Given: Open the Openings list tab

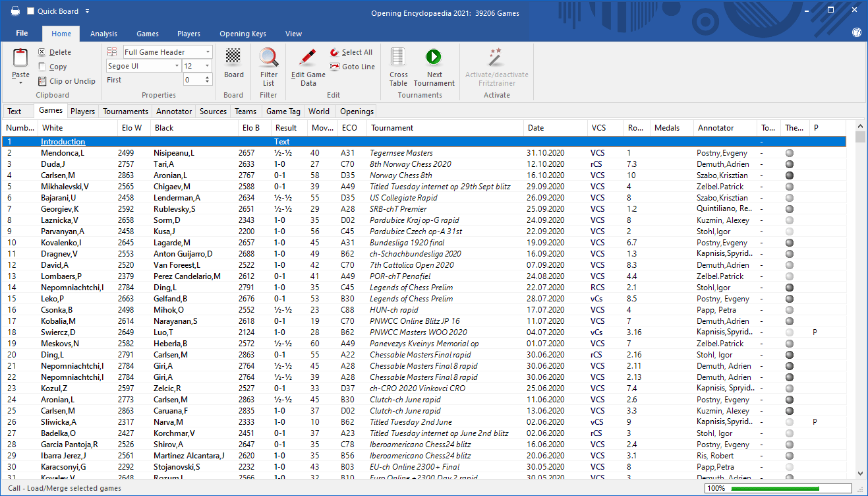Looking at the screenshot, I should pos(357,111).
